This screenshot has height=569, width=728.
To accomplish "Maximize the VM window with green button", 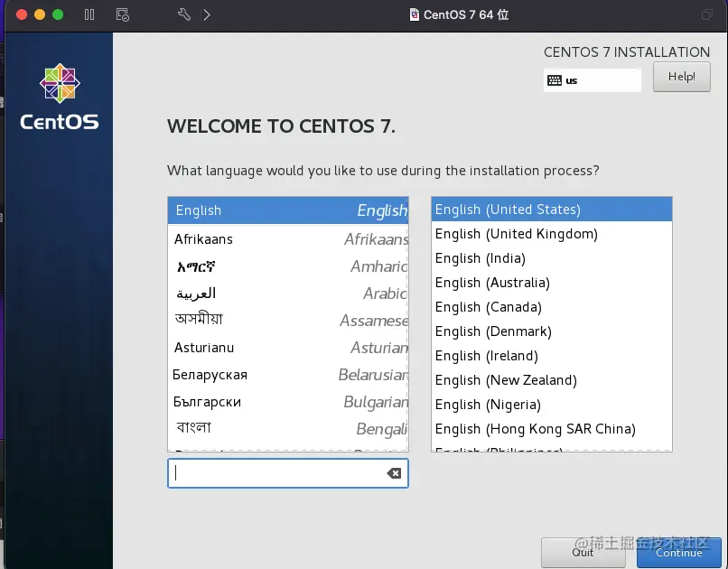I will click(58, 14).
